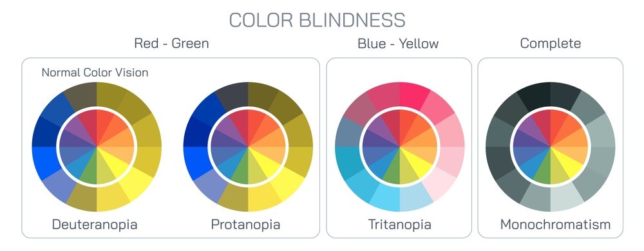
Task: Click the Monochromatism label
Action: (555, 225)
